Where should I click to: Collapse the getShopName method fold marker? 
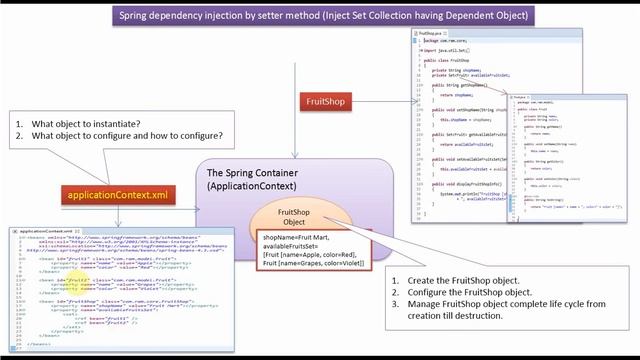click(x=422, y=85)
